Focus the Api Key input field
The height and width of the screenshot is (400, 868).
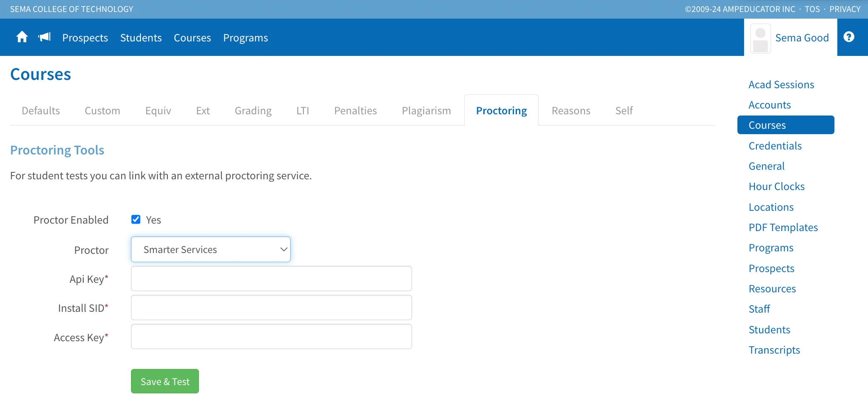tap(272, 279)
